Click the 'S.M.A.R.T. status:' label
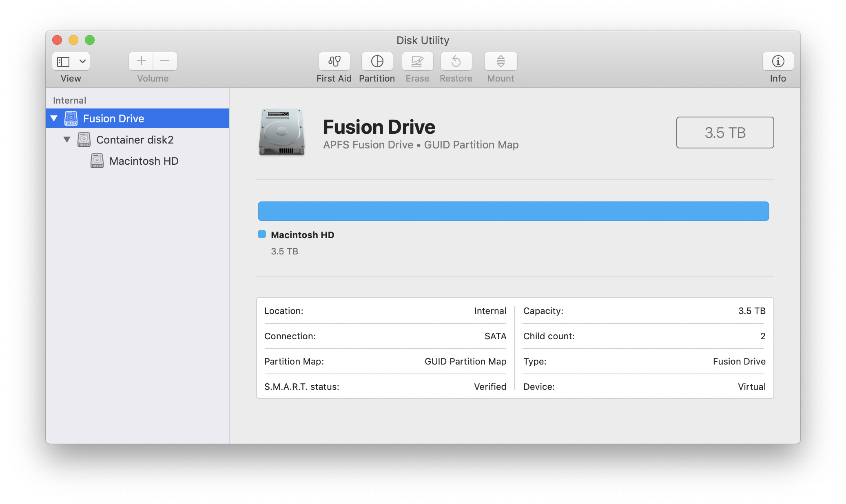The height and width of the screenshot is (504, 846). click(x=302, y=387)
